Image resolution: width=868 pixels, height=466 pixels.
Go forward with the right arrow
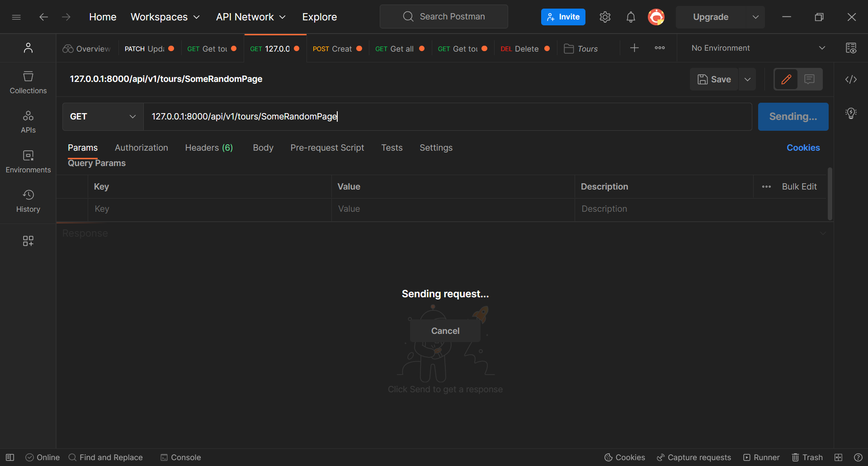[x=66, y=17]
